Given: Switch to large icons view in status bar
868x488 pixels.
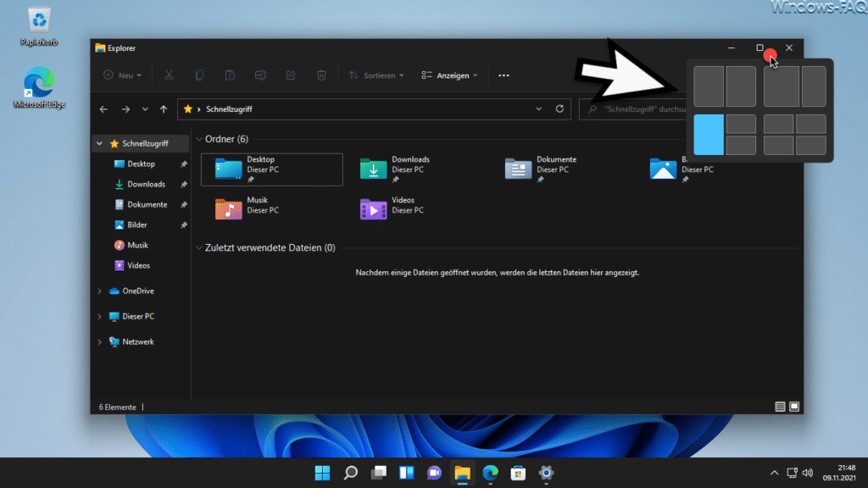Looking at the screenshot, I should 794,407.
